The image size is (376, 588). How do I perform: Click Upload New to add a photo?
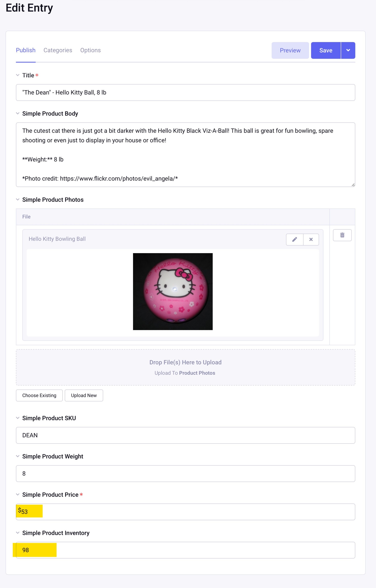pyautogui.click(x=84, y=395)
